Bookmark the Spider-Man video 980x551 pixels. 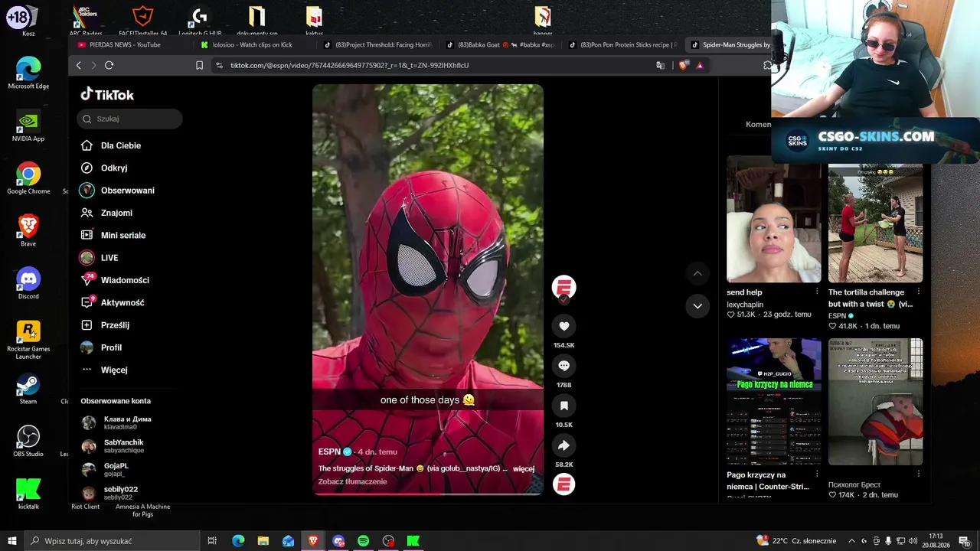[x=563, y=406]
